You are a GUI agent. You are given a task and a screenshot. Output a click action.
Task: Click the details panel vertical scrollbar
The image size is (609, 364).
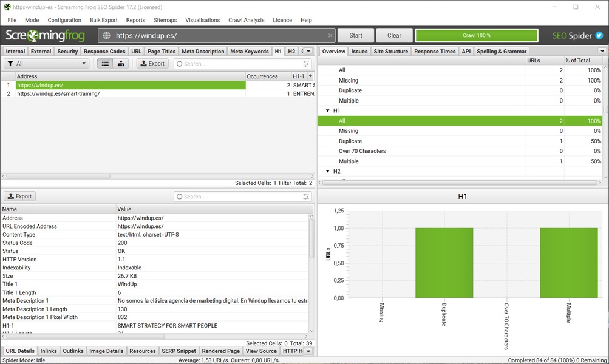[311, 238]
